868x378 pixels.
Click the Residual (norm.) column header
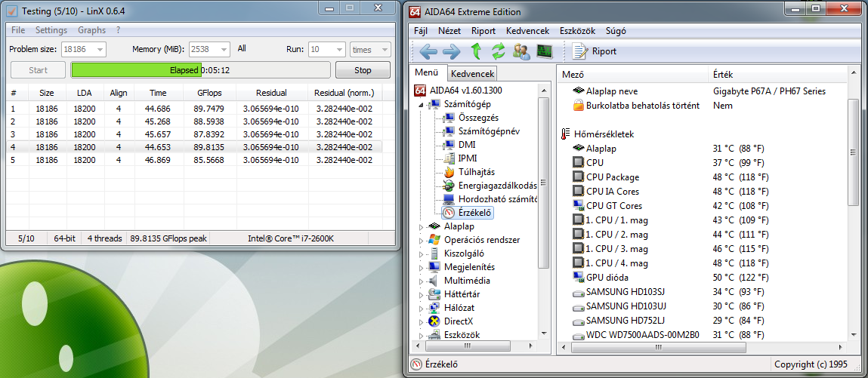(344, 93)
